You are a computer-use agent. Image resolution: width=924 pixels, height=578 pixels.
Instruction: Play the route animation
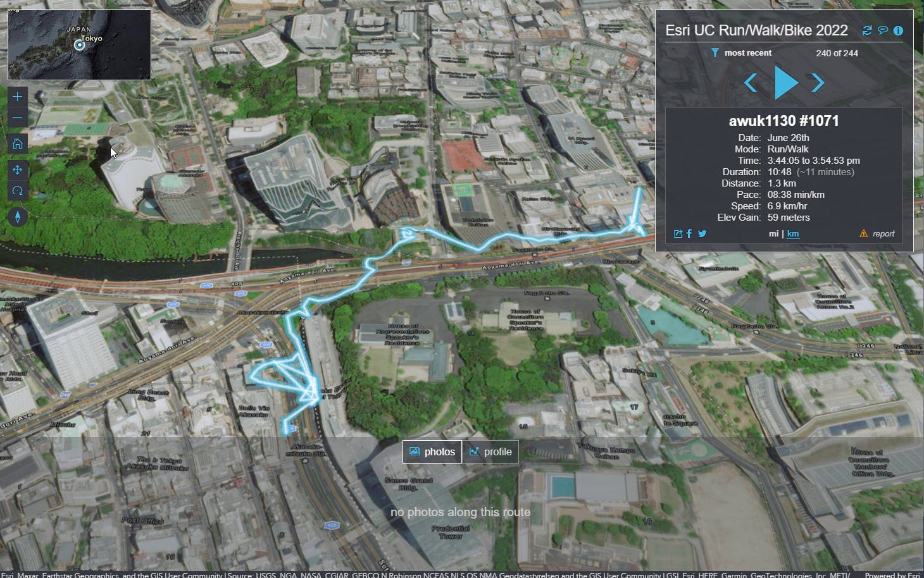(x=785, y=82)
